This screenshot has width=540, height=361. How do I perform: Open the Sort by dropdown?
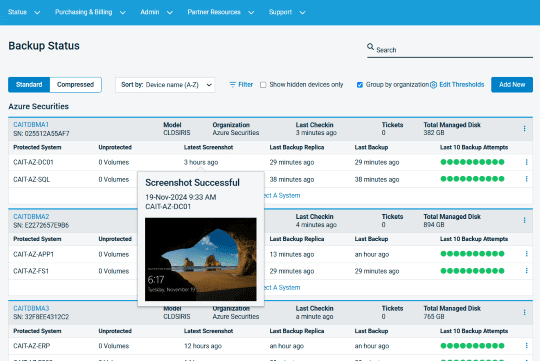point(165,85)
